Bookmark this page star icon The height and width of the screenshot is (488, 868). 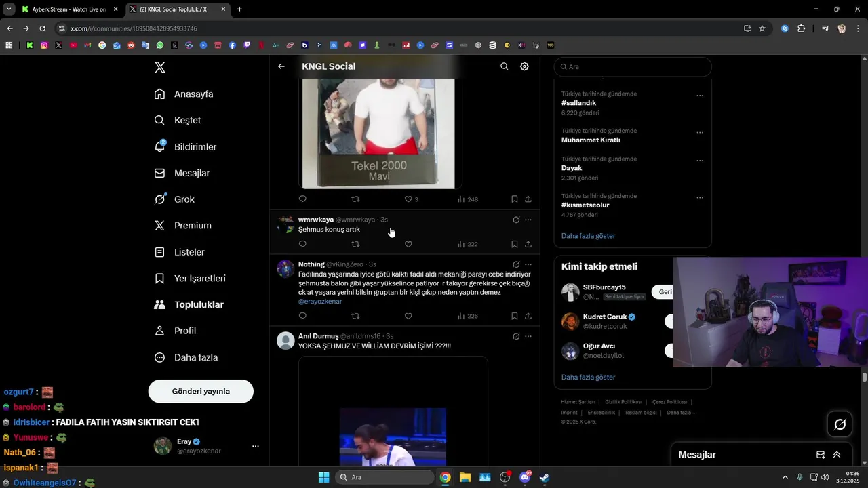[762, 28]
